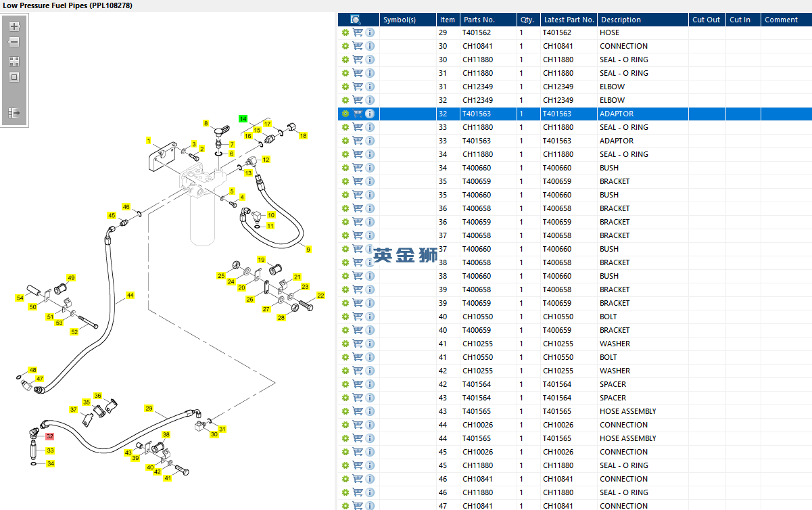
Task: Click callout 54 on the diagram
Action: coord(20,298)
